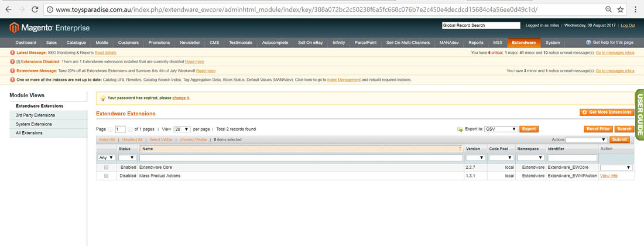Screen dimensions: 644x246
Task: Click in the Global Record Search field
Action: (481, 25)
